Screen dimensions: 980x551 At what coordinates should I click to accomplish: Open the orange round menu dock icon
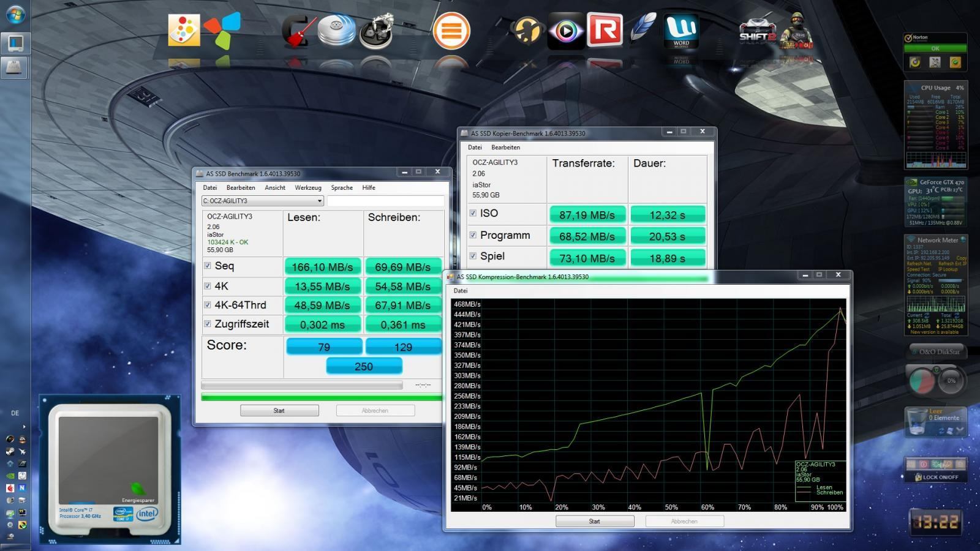451,31
